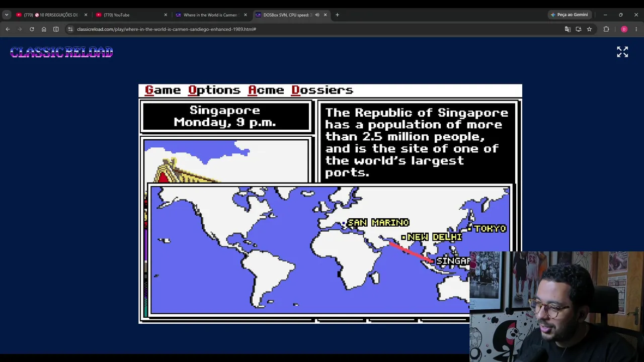Click the webcam overlay of the streamer
This screenshot has height=362, width=644.
(x=556, y=307)
